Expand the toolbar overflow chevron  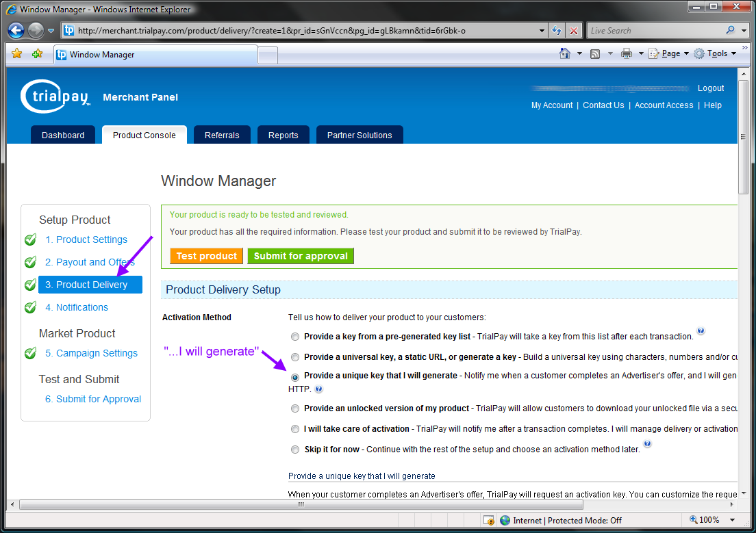click(745, 48)
